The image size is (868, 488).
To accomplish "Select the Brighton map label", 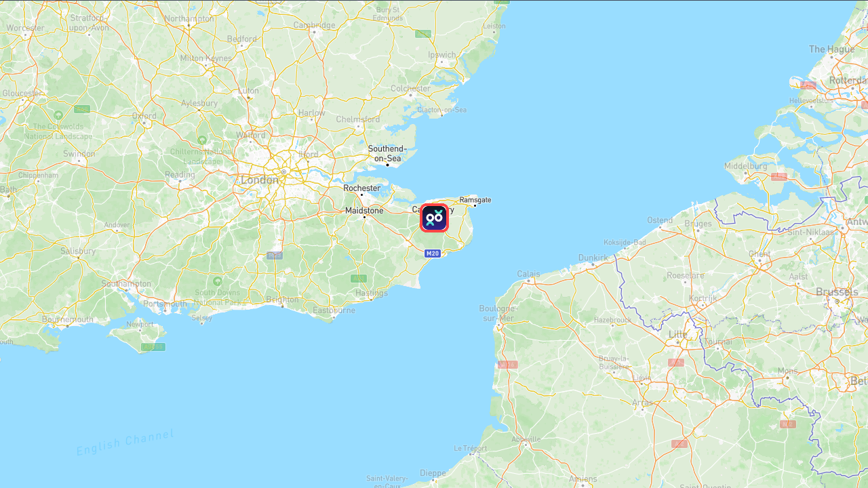I will tap(283, 300).
